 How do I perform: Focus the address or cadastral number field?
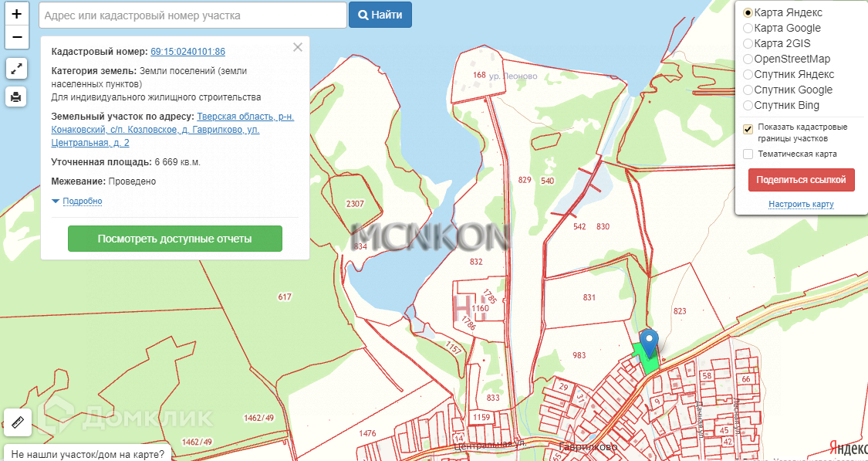(x=193, y=15)
